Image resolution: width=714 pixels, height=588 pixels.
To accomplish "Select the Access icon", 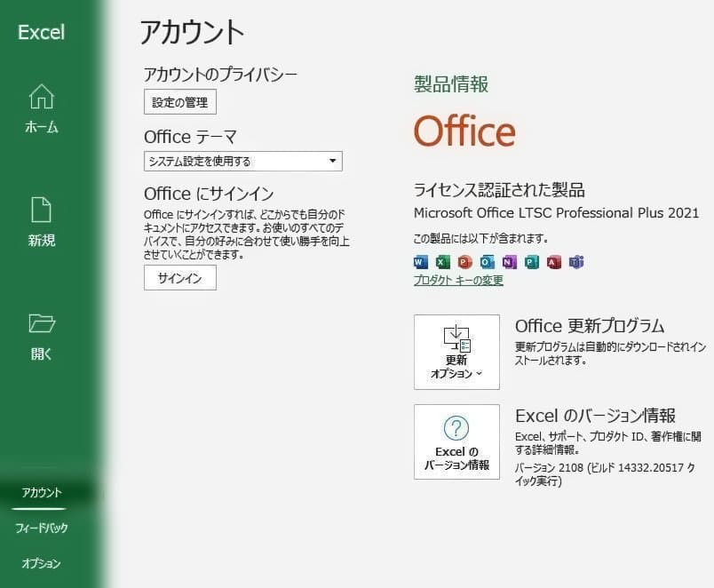I will 551,262.
